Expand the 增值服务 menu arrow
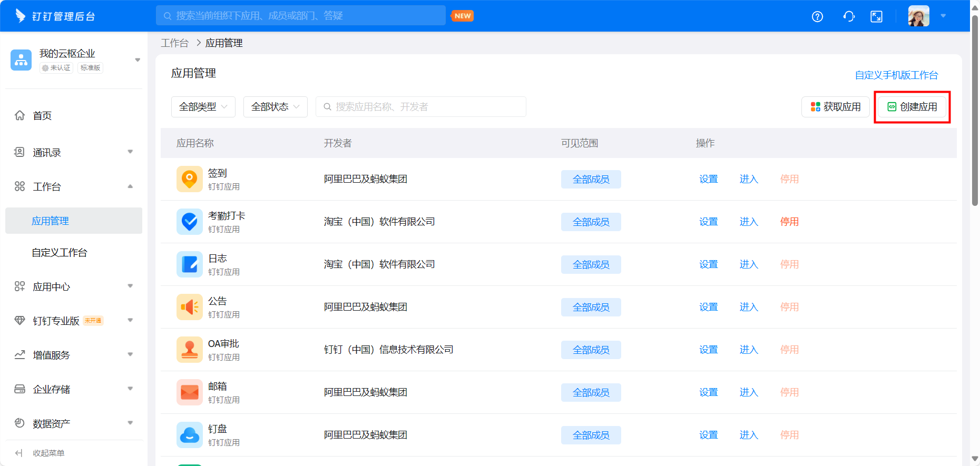The width and height of the screenshot is (980, 466). point(130,355)
